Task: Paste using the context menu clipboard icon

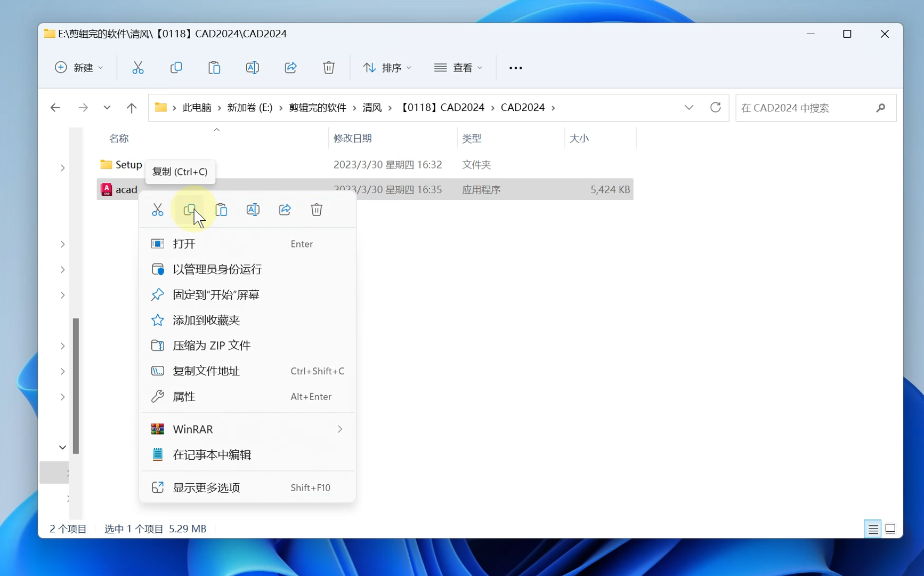Action: tap(221, 210)
